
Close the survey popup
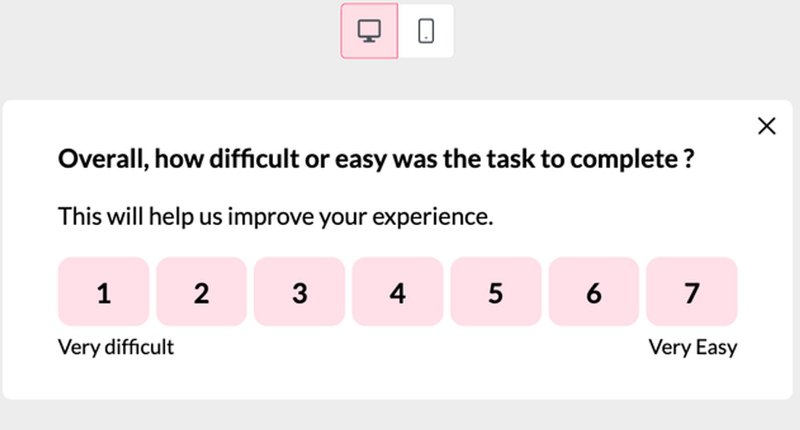coord(767,125)
